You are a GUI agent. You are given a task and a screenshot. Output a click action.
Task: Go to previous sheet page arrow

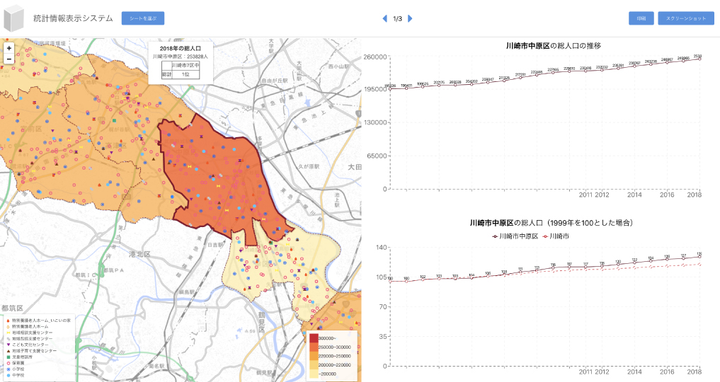(x=385, y=18)
